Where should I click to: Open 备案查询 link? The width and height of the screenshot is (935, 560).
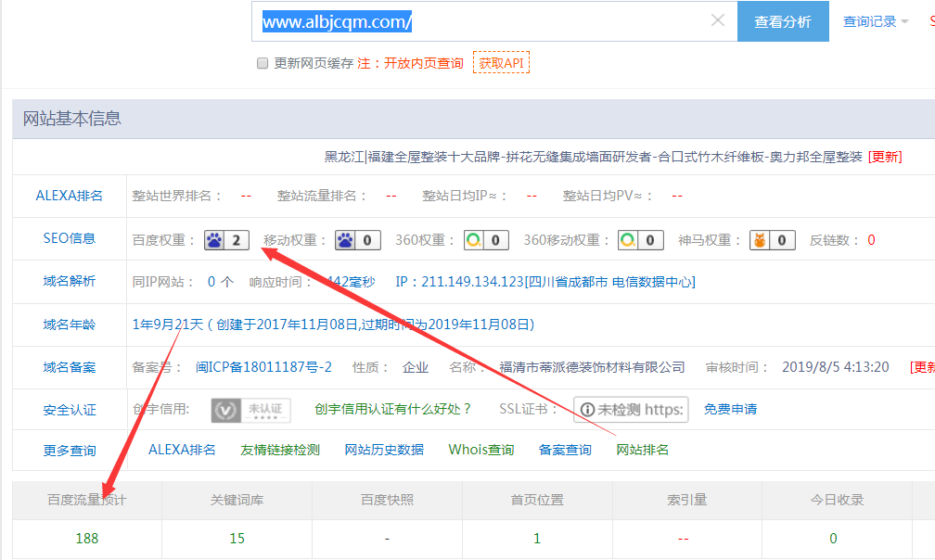[x=565, y=450]
